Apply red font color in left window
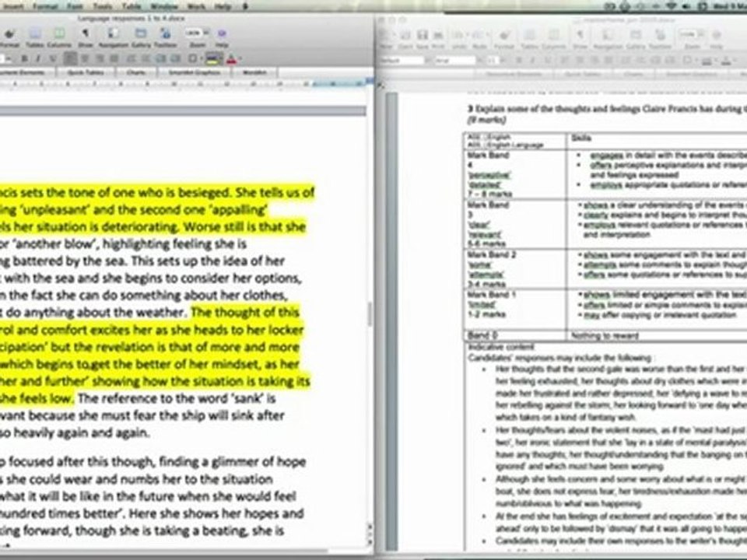Viewport: 747px width, 560px height. click(231, 59)
